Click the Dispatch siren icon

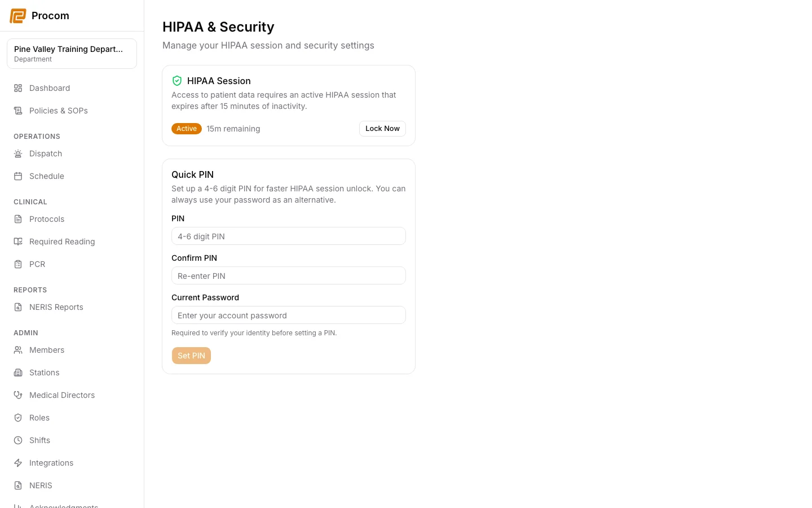[x=18, y=154]
